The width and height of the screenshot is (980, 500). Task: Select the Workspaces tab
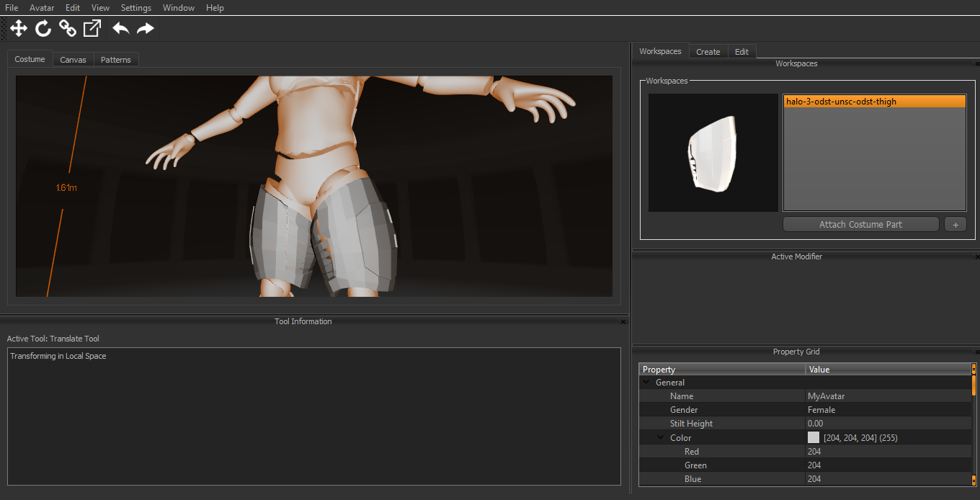click(660, 51)
